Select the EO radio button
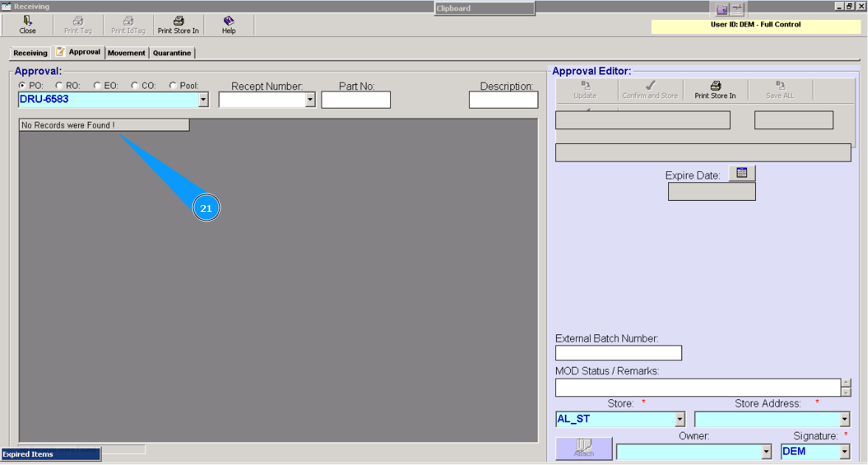Image resolution: width=868 pixels, height=465 pixels. pos(97,86)
